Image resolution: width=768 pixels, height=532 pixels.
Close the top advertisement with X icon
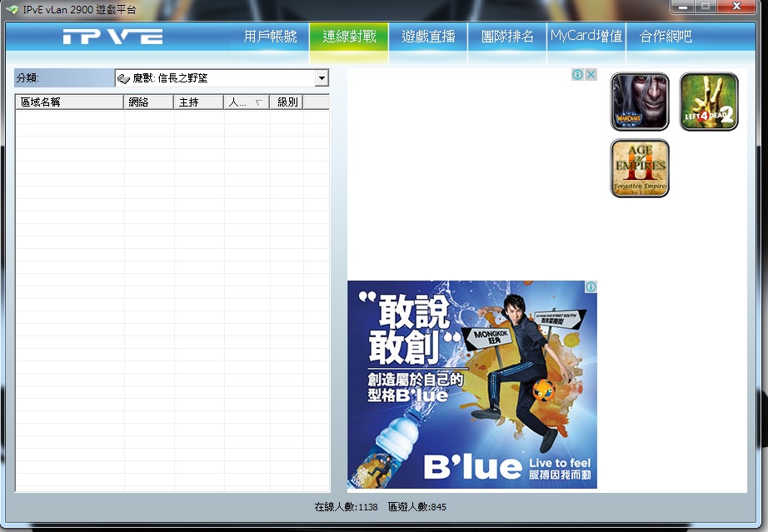[x=591, y=74]
